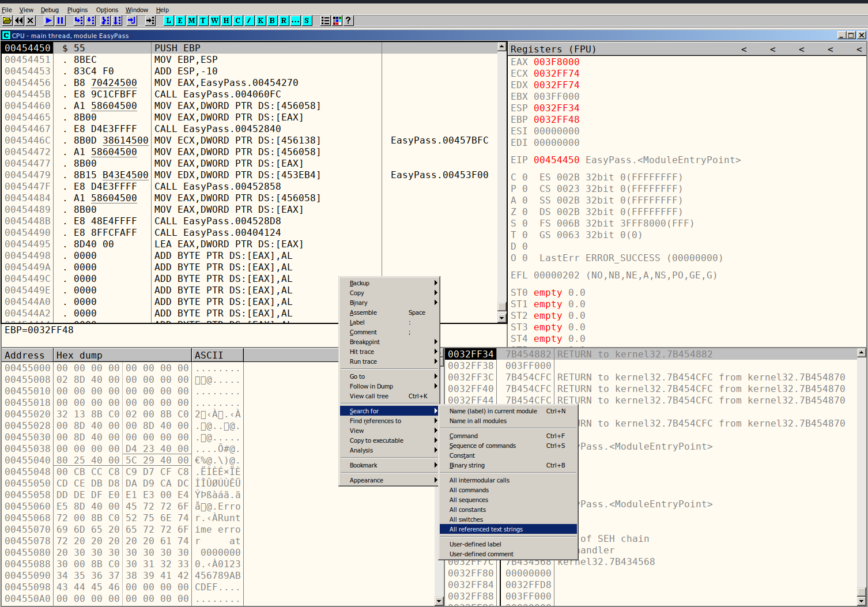Choose Binary string search option
The height and width of the screenshot is (607, 868).
[x=508, y=465]
